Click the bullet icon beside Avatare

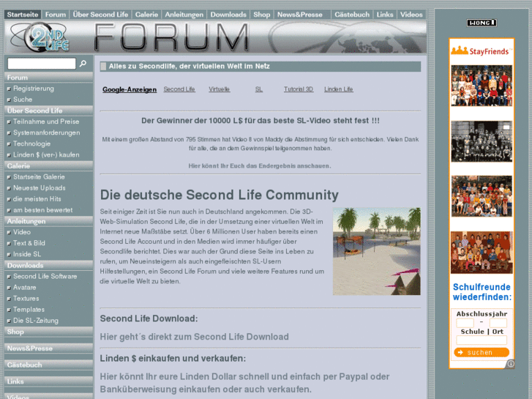pyautogui.click(x=9, y=288)
